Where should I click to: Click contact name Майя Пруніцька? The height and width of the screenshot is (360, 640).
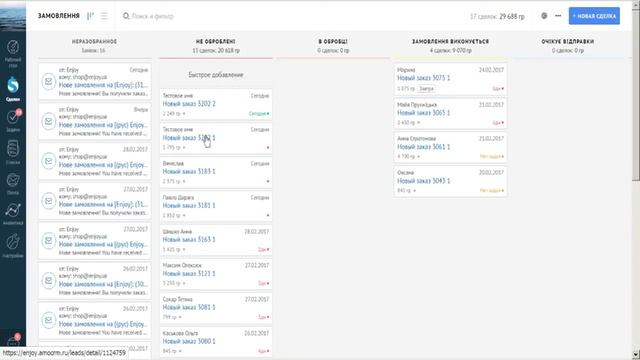point(417,105)
